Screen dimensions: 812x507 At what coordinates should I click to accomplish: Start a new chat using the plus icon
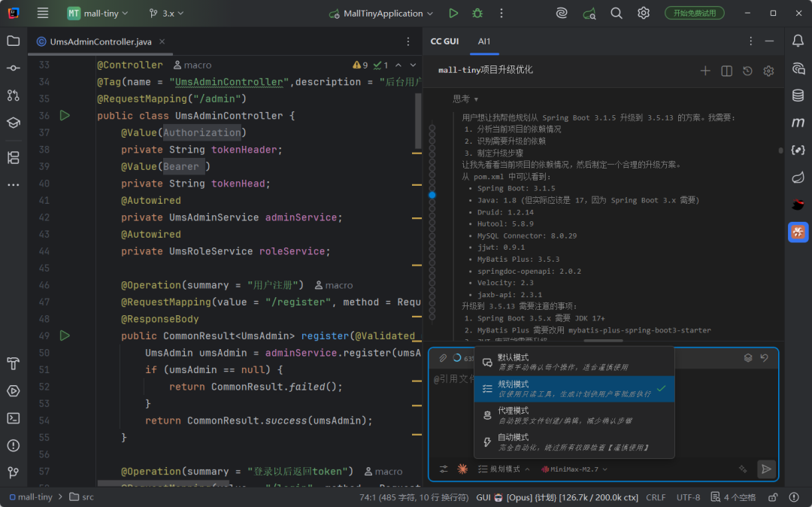point(705,70)
